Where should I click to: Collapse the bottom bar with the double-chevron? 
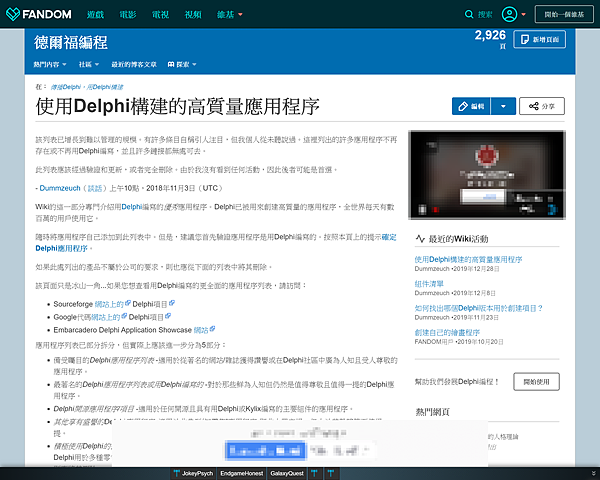point(593,473)
